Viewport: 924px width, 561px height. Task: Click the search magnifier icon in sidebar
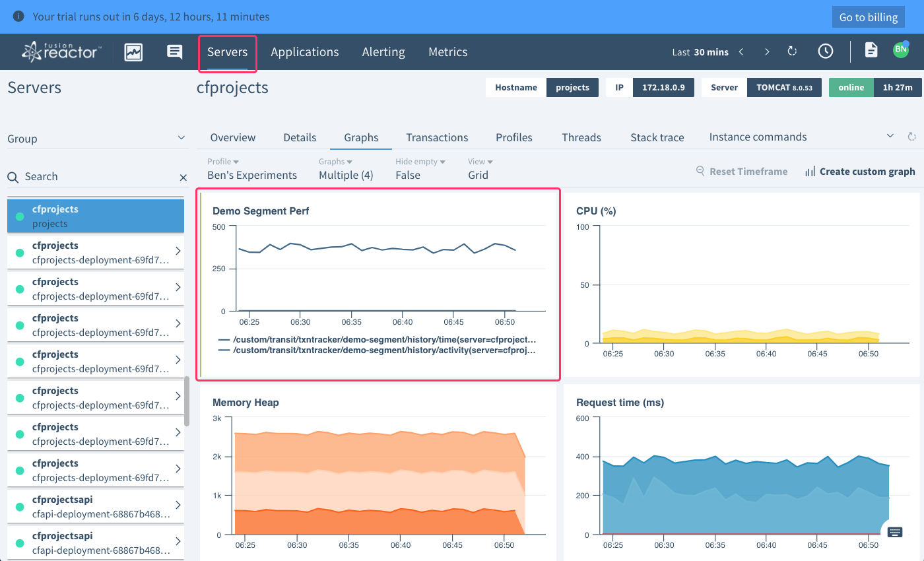pos(13,177)
